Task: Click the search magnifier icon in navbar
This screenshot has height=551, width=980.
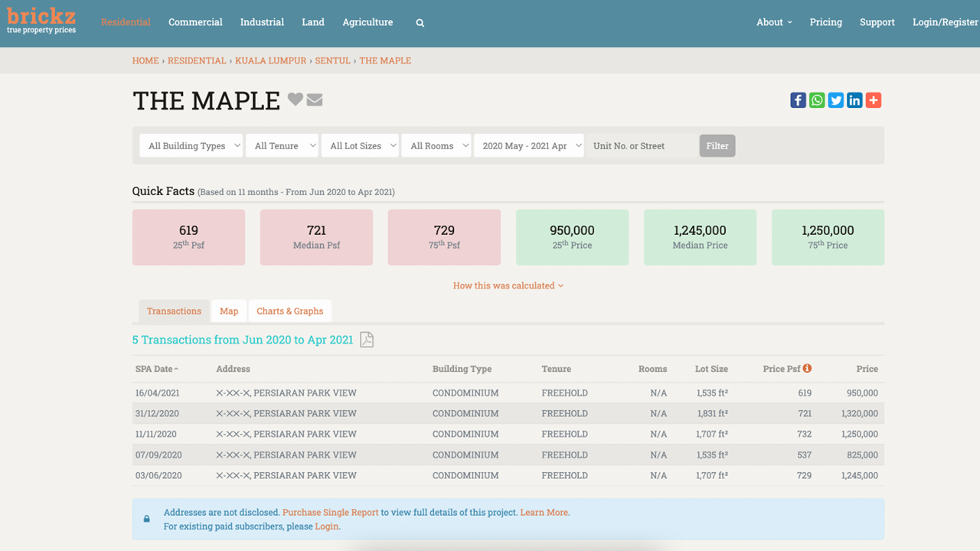Action: click(x=420, y=23)
